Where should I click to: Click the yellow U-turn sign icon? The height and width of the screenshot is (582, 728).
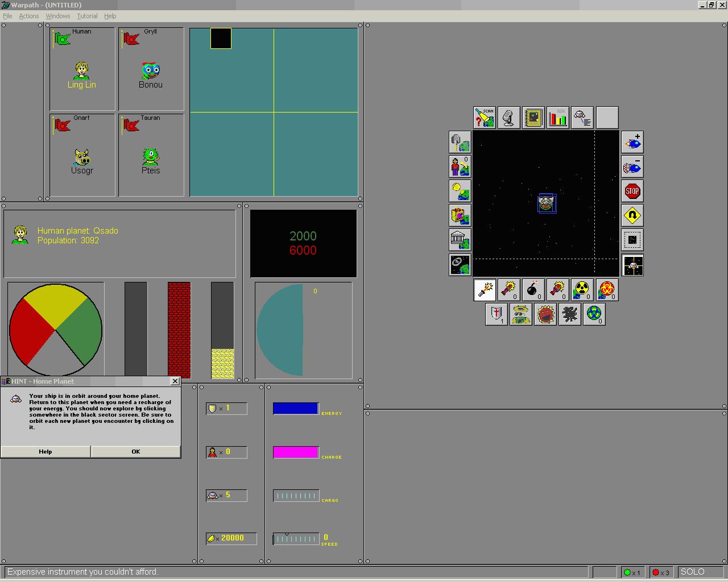[632, 215]
